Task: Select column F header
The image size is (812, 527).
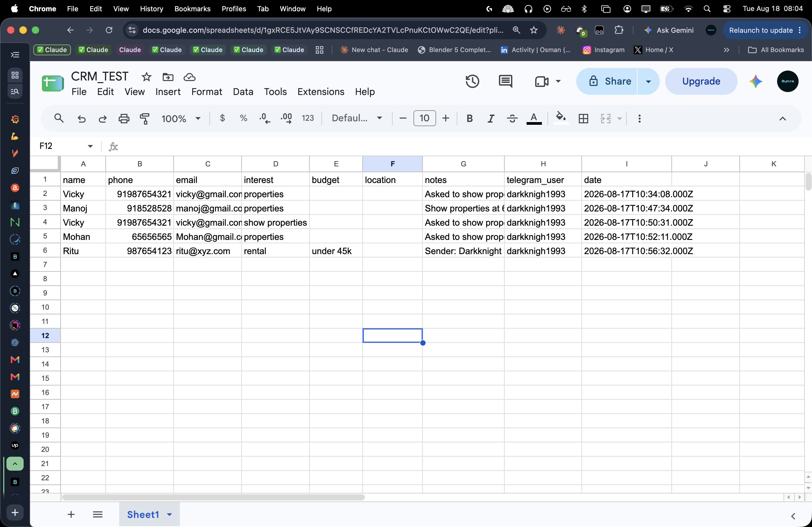Action: 392,164
